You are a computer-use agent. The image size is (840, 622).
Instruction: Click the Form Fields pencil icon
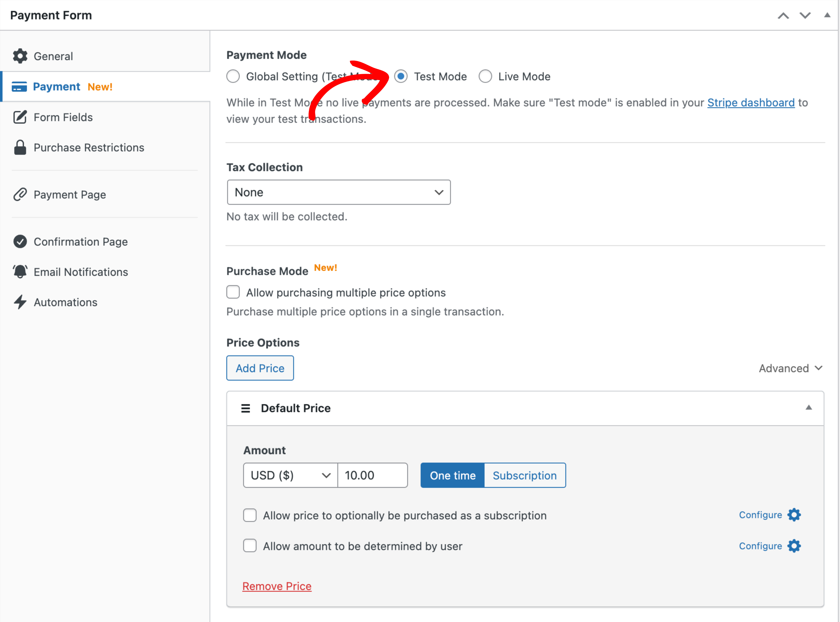coord(20,117)
